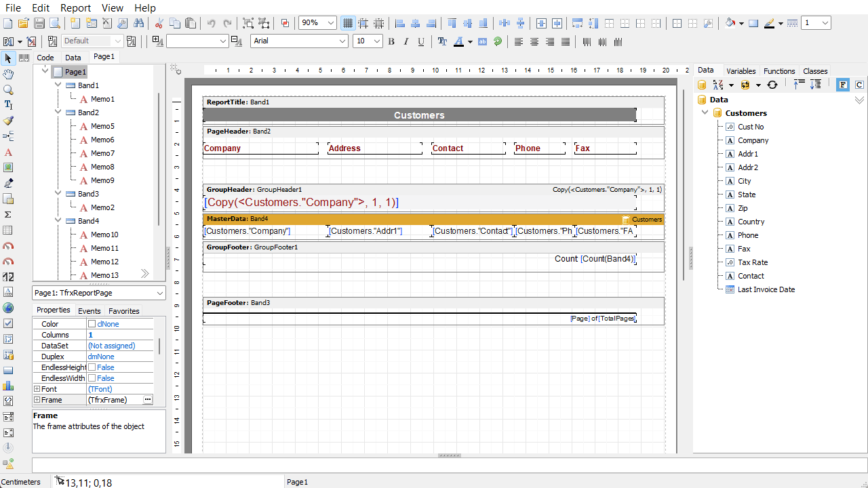The image size is (868, 488).
Task: Toggle Color checkbox in Properties
Action: coord(92,324)
